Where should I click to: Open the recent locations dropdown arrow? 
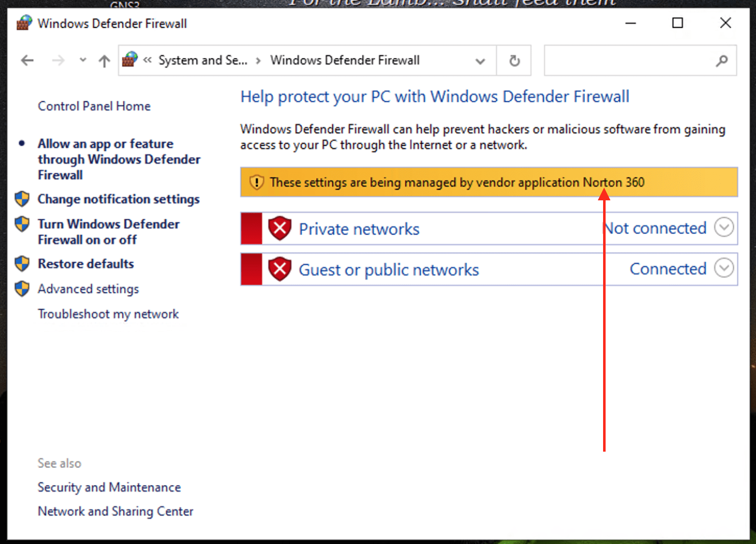tap(83, 60)
